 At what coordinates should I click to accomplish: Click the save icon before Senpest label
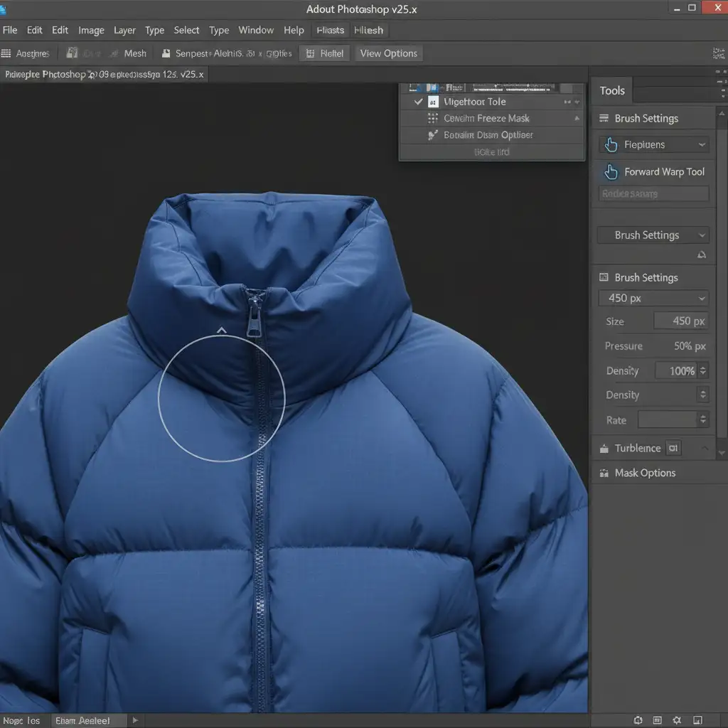(x=166, y=53)
